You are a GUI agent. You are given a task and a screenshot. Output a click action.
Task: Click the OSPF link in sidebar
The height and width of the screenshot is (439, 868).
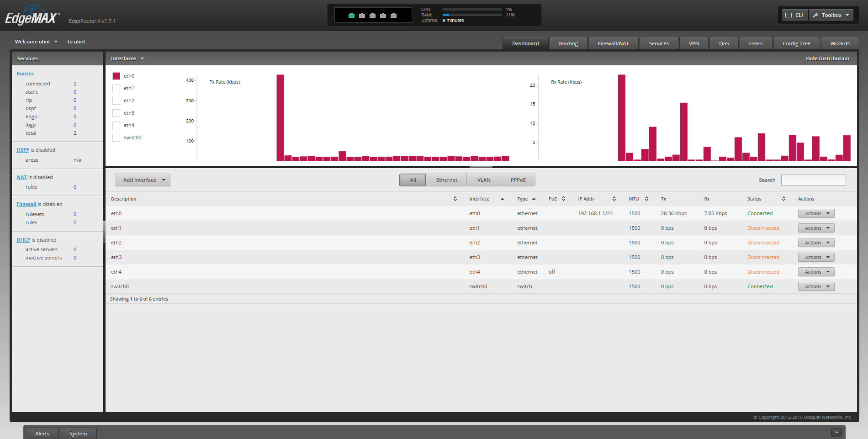(23, 150)
